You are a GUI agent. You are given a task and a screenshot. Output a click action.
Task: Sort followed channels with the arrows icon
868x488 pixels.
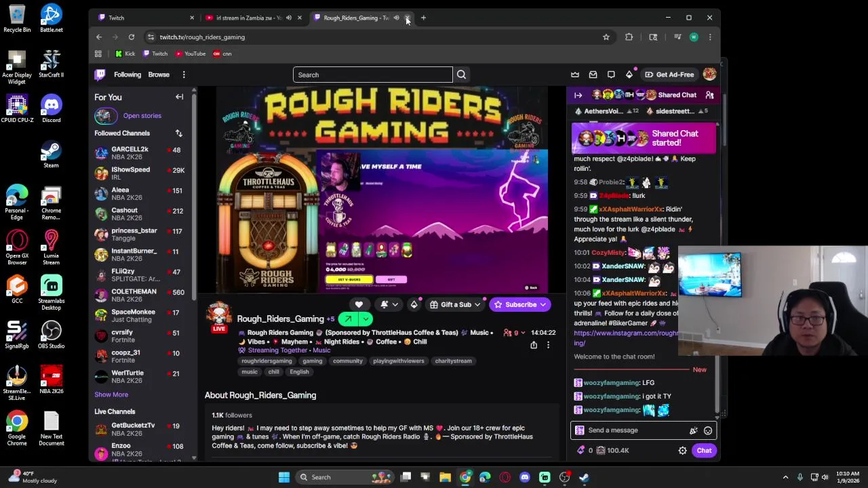(x=179, y=134)
